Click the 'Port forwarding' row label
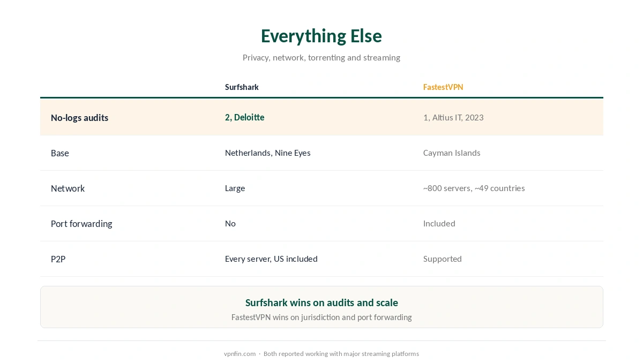The width and height of the screenshot is (643, 364). (81, 224)
